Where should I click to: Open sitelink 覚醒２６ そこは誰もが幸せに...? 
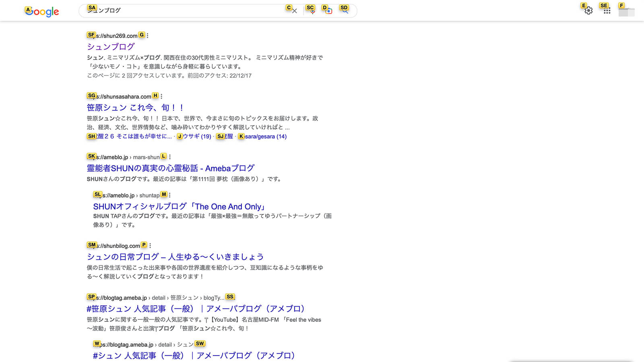point(129,136)
